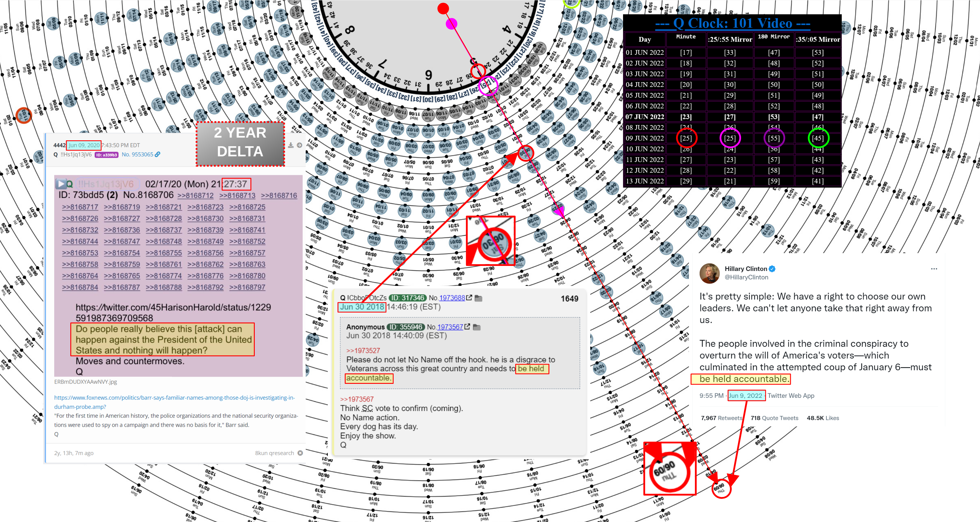Click the ID: 355946 badge
The height and width of the screenshot is (522, 980).
point(406,327)
